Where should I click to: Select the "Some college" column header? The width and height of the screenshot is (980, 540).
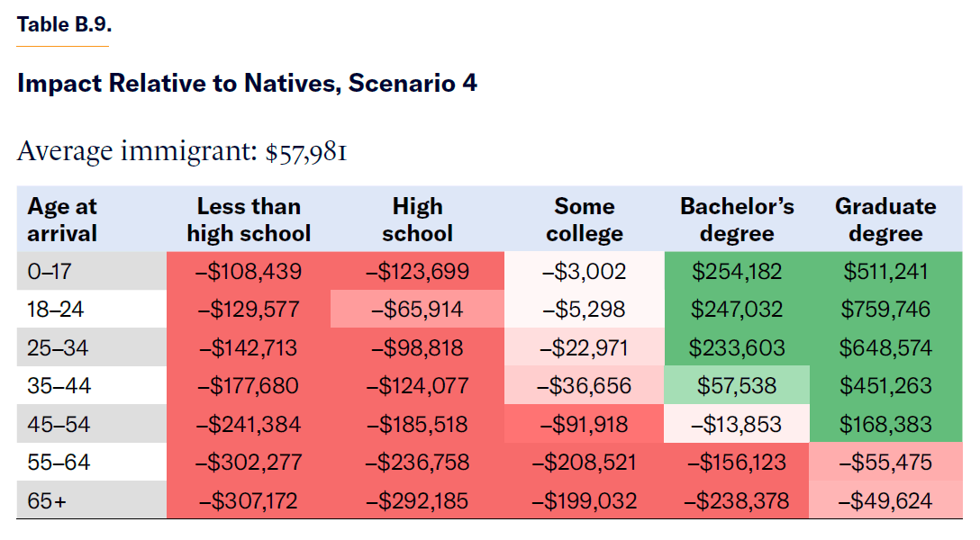click(x=584, y=220)
